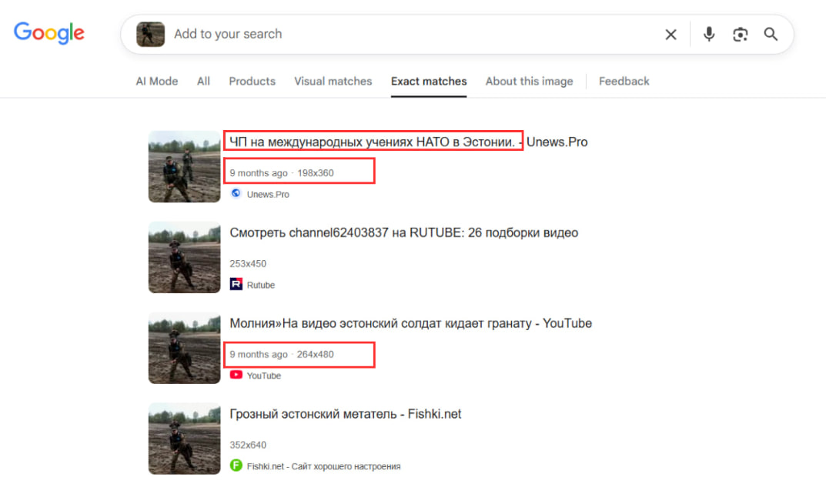826x504 pixels.
Task: Click the '253x450' size text
Action: pos(248,263)
